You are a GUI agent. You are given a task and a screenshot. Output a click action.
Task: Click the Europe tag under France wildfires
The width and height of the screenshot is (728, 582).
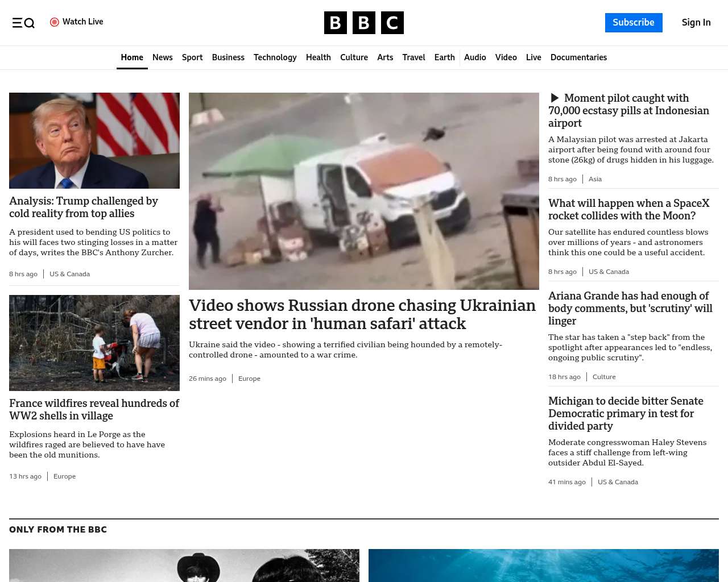click(64, 476)
